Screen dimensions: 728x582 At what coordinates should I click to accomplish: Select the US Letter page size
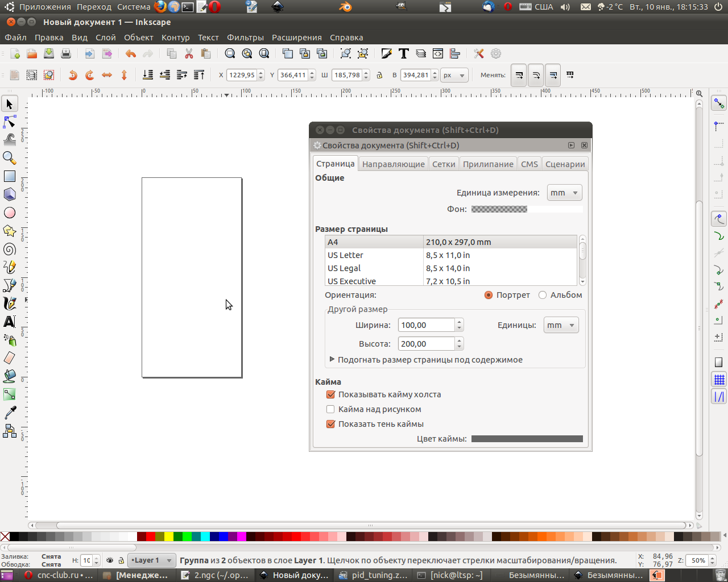pyautogui.click(x=451, y=255)
